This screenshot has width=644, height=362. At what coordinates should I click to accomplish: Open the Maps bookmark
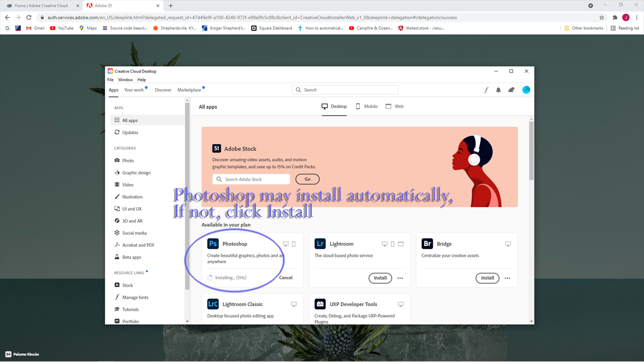tap(88, 28)
